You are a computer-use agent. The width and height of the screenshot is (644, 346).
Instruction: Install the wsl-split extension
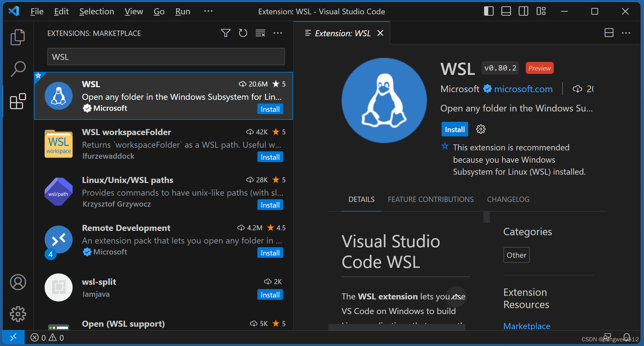point(270,295)
